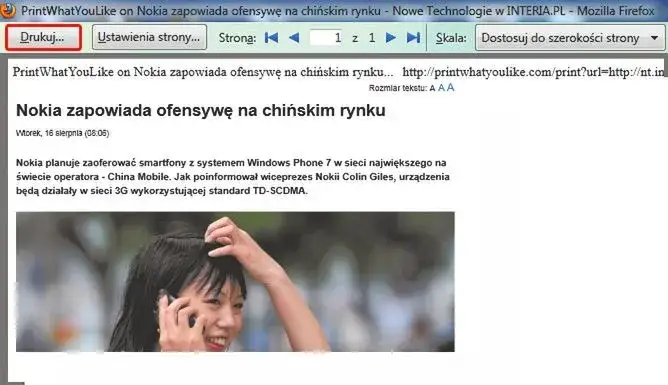Image resolution: width=668 pixels, height=385 pixels.
Task: Click the date text 'Wtorek, 16 sierpnia'
Action: (x=49, y=133)
